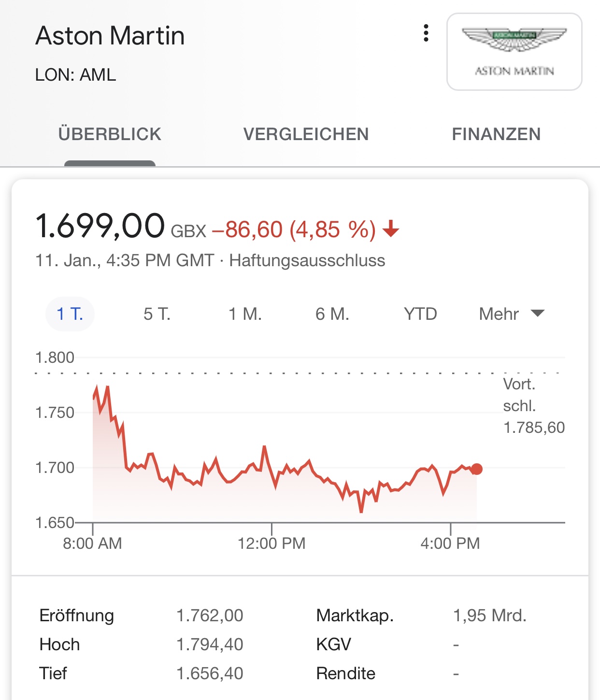Choose the 6 M. chart range
The image size is (600, 700).
pyautogui.click(x=332, y=314)
